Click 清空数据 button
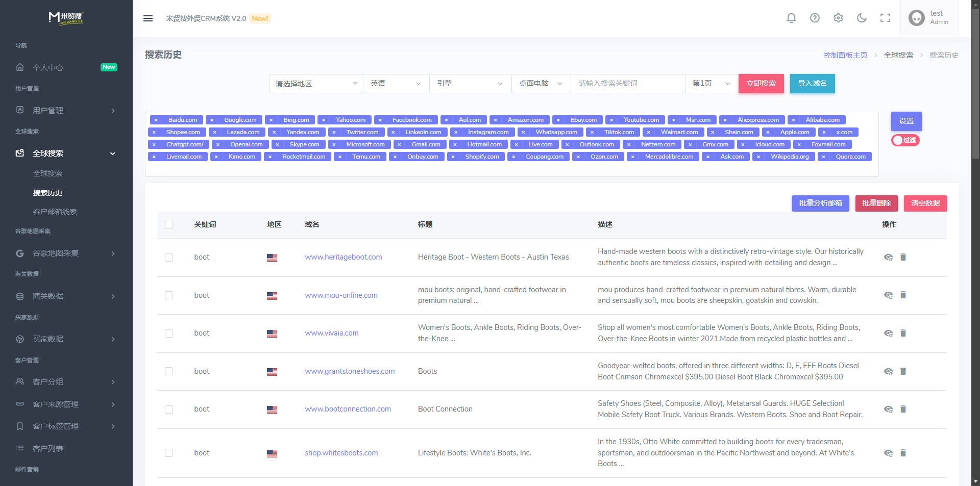The image size is (980, 486). click(x=925, y=203)
